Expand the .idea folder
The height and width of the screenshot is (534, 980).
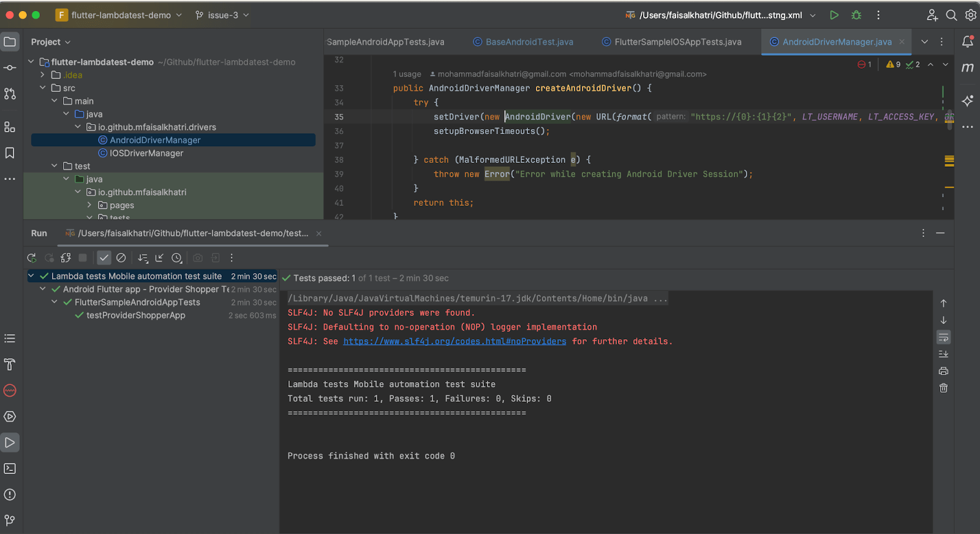(42, 75)
